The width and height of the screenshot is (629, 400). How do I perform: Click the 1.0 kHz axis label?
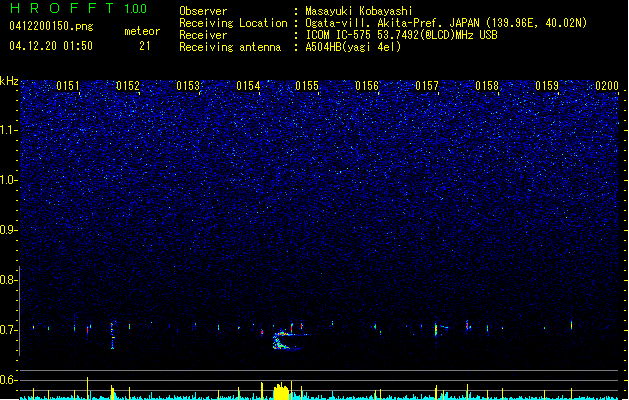8,180
